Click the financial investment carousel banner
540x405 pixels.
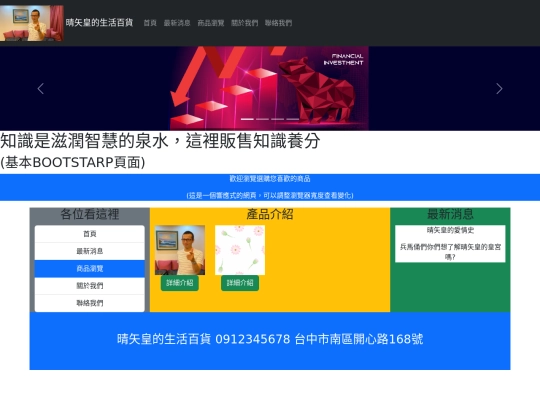click(x=269, y=88)
